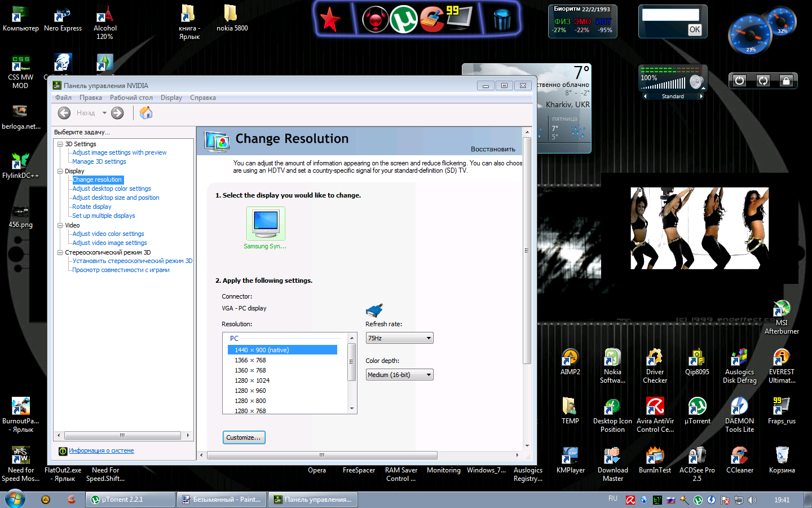Click the Forward arrow navigation button
Image resolution: width=812 pixels, height=508 pixels.
(117, 113)
